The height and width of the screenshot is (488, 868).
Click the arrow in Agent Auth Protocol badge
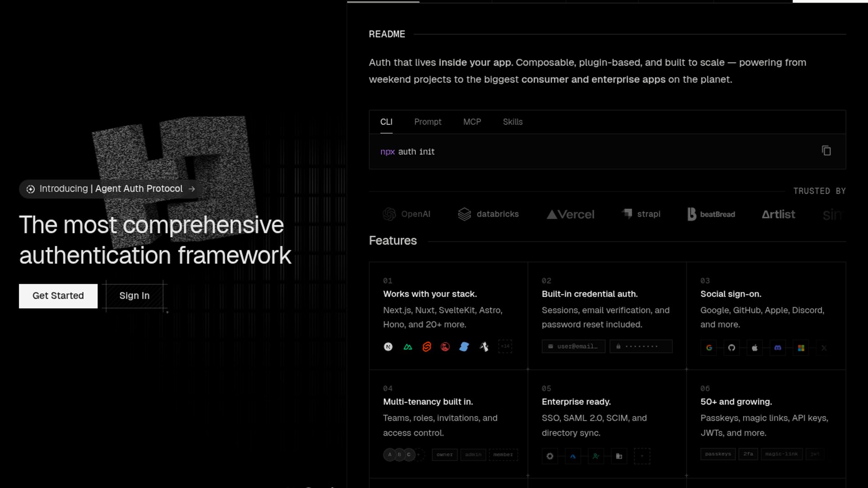coord(192,189)
